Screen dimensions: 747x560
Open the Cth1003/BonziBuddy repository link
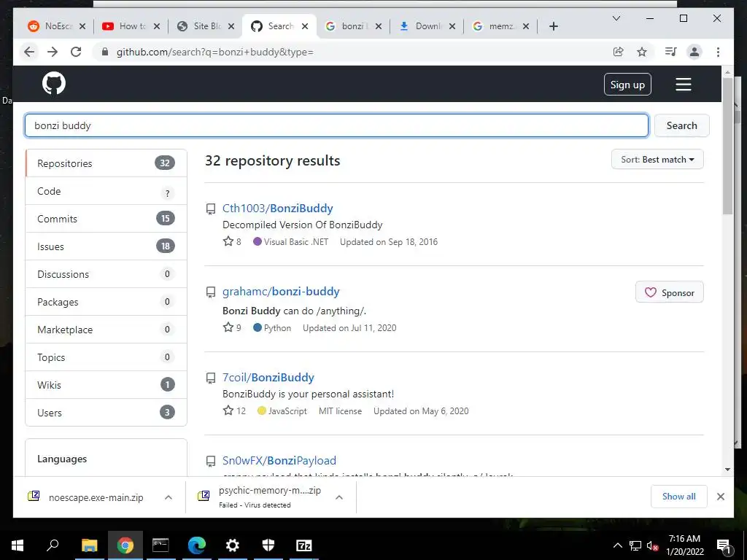(277, 208)
